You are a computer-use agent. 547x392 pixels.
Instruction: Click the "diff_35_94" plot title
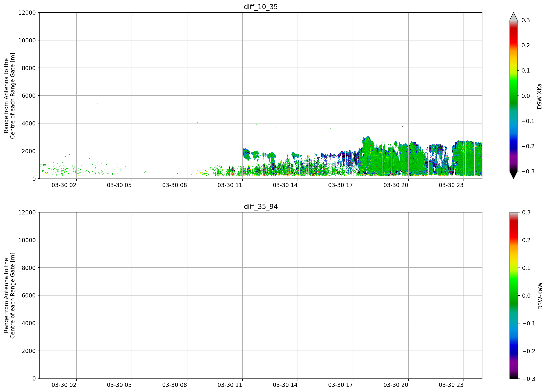(261, 207)
